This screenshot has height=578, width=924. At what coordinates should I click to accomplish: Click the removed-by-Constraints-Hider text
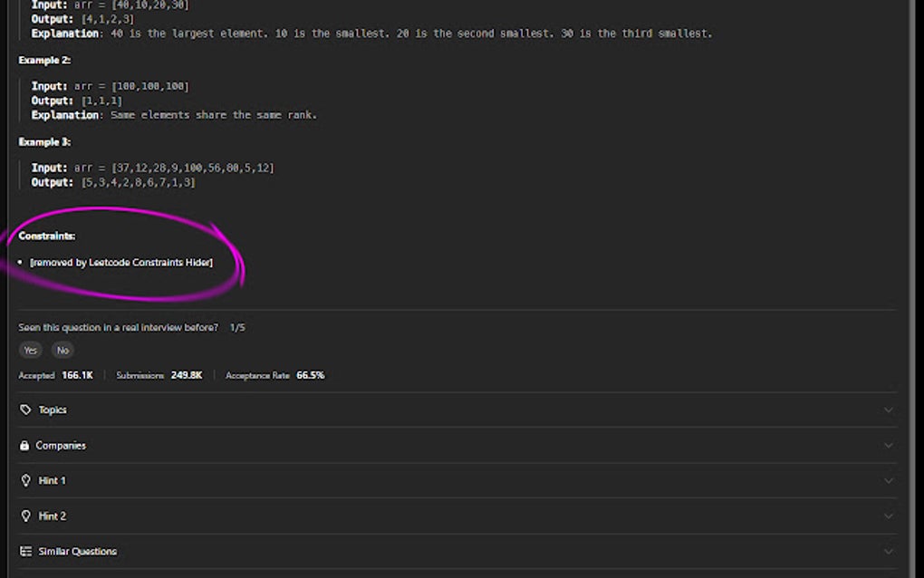point(121,262)
